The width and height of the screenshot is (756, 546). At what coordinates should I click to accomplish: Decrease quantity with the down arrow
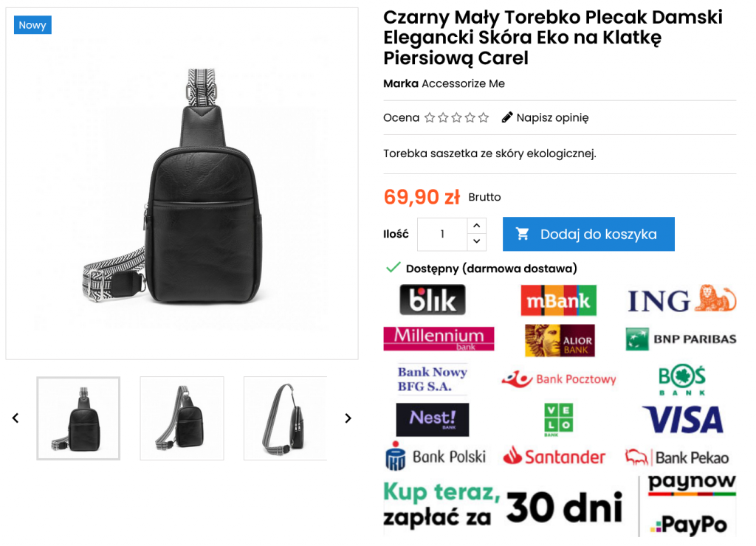click(x=476, y=241)
